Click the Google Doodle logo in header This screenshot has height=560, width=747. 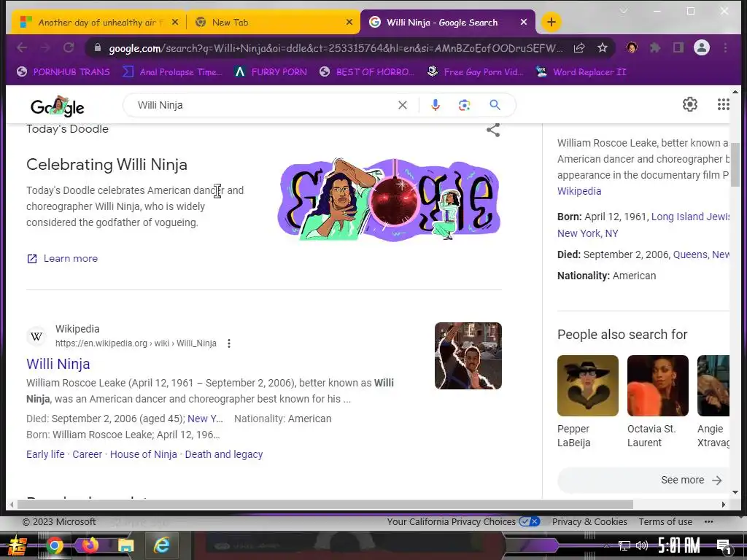pos(57,106)
